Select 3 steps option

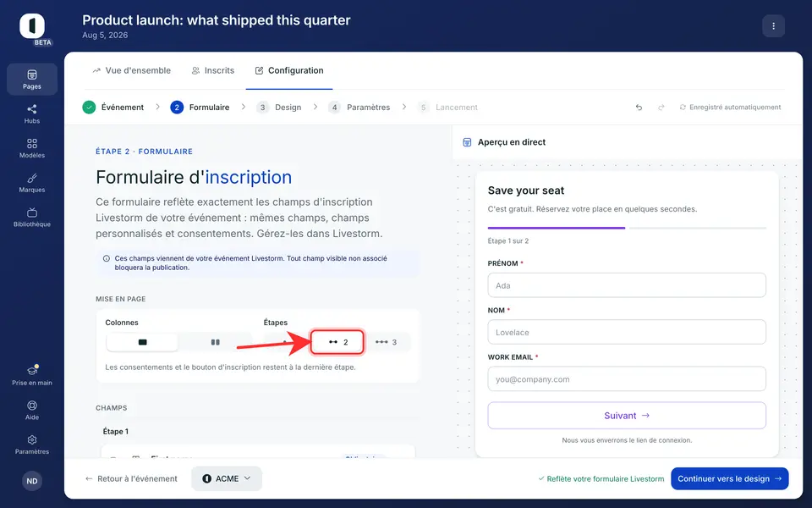pos(387,342)
